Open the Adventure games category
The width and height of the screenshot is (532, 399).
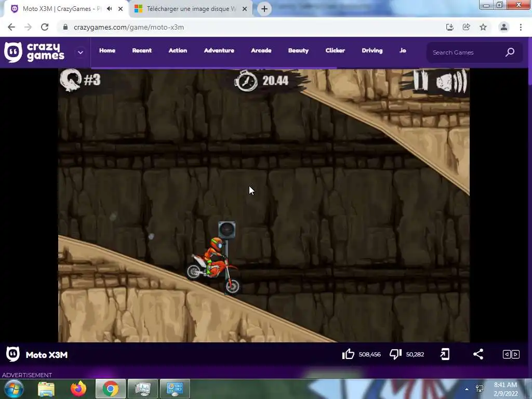click(219, 50)
